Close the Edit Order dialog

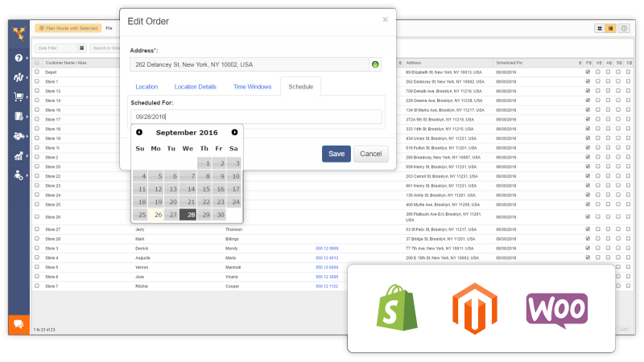pyautogui.click(x=385, y=19)
